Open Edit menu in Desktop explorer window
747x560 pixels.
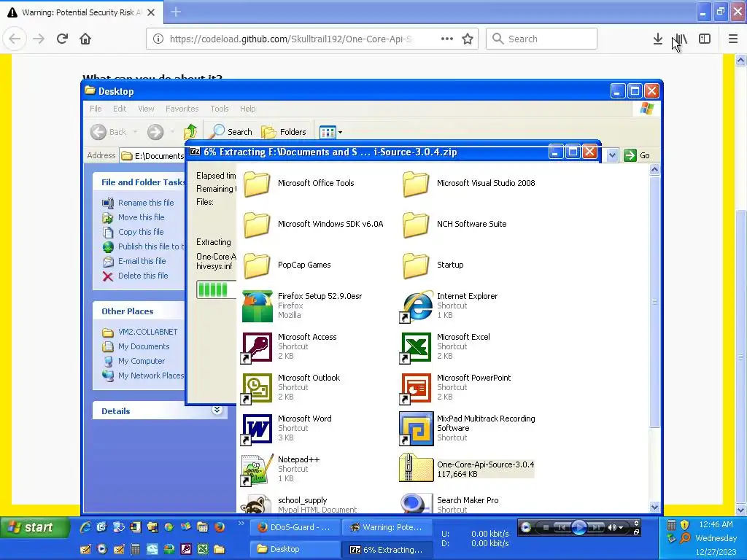pyautogui.click(x=120, y=109)
